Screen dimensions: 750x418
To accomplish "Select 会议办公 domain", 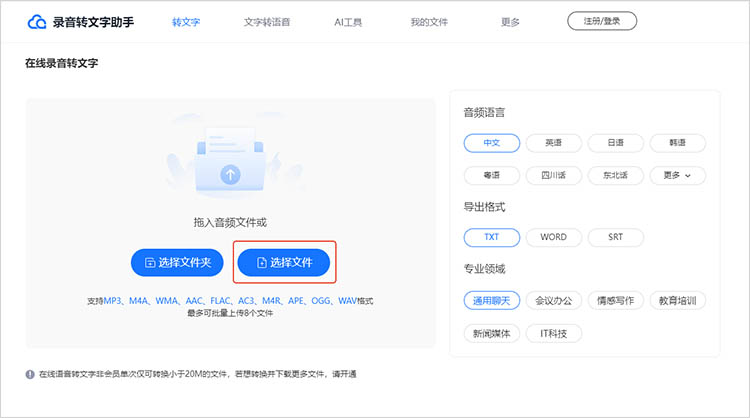I will pos(553,301).
